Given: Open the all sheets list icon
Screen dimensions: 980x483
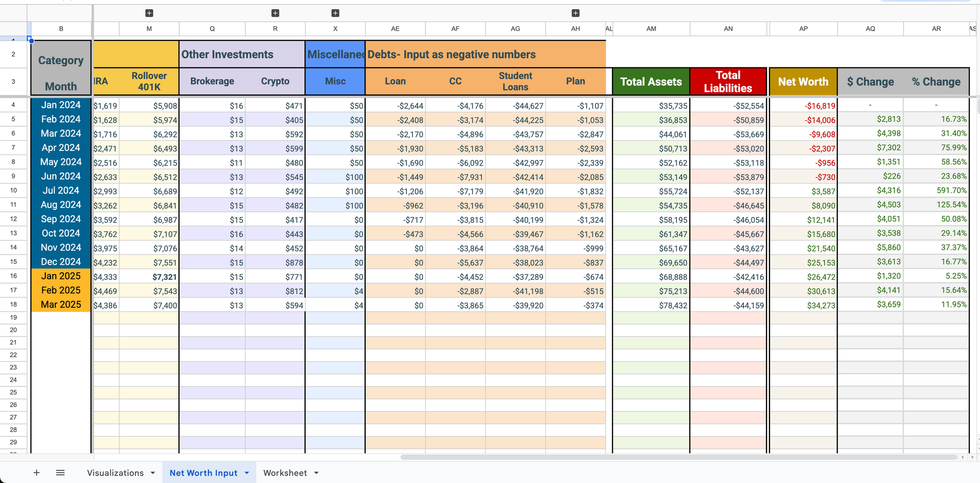Looking at the screenshot, I should pos(60,472).
